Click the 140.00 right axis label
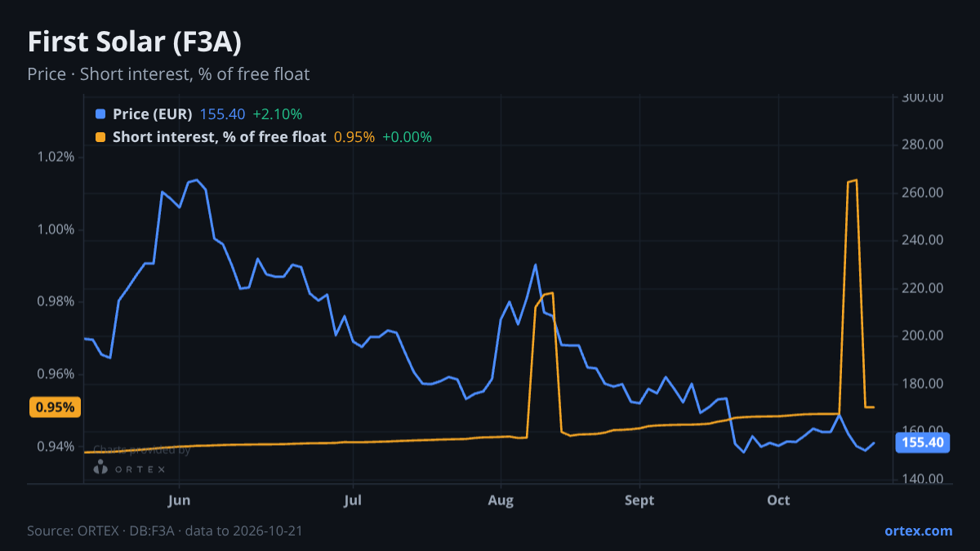Screen dimensions: 980x551 coord(924,479)
